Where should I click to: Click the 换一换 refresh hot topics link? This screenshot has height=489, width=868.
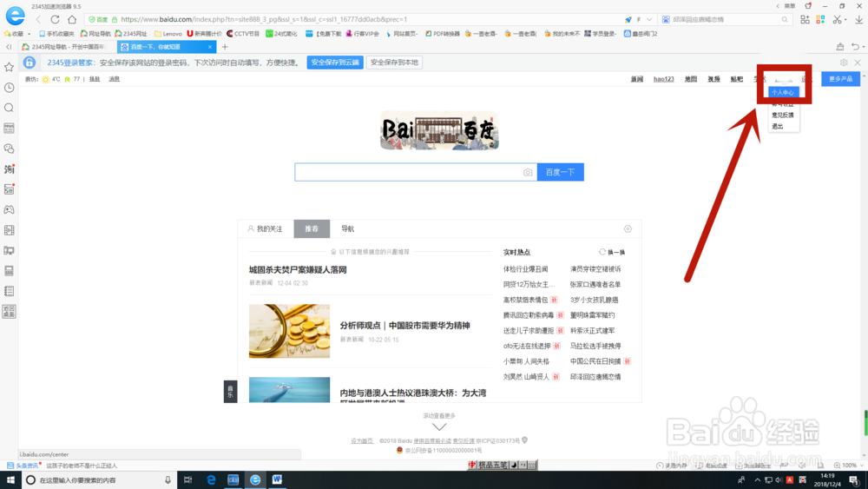612,252
